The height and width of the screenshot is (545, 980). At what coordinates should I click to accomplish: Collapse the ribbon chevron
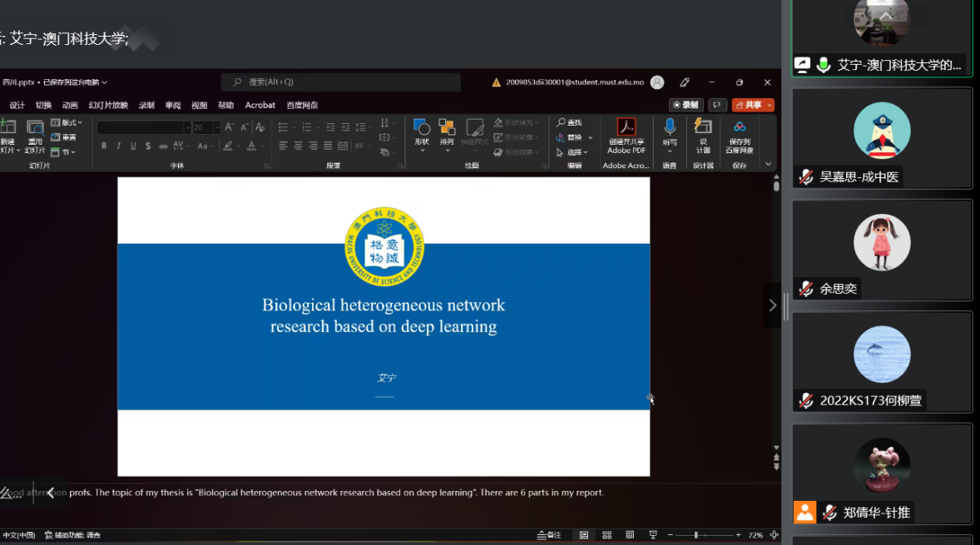tap(768, 165)
